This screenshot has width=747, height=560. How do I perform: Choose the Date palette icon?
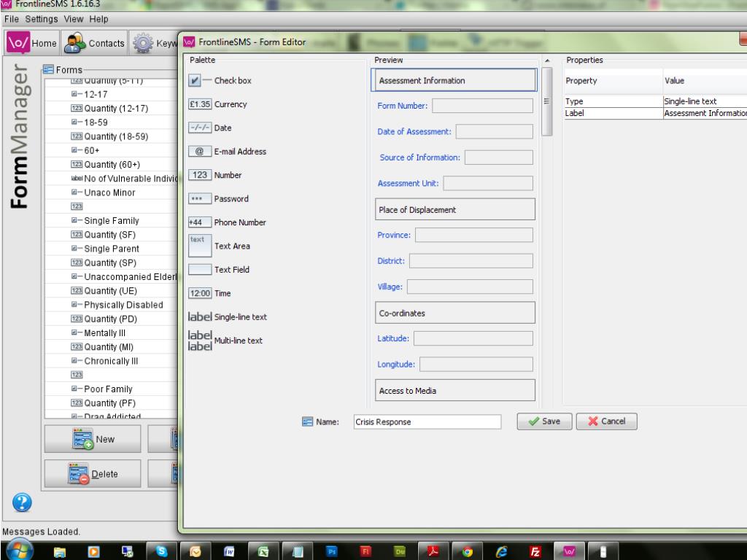pos(200,128)
